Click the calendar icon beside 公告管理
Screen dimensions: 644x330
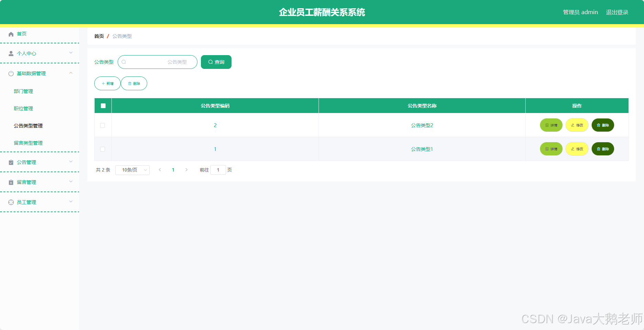pyautogui.click(x=10, y=162)
